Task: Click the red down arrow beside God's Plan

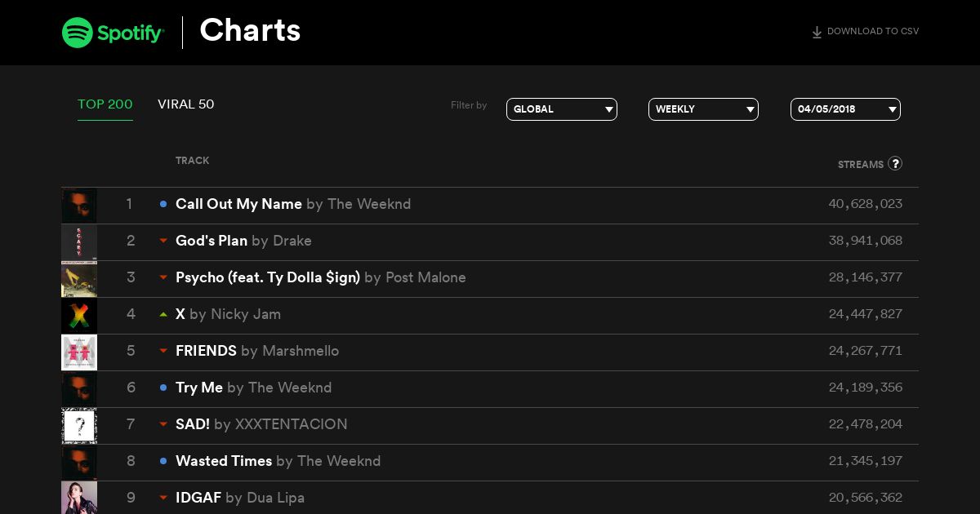Action: (x=163, y=241)
